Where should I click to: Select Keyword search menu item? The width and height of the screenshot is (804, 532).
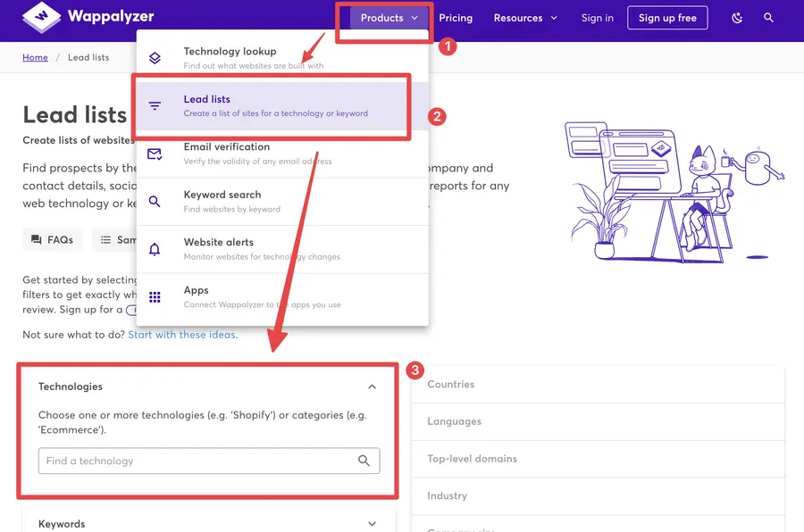coord(282,202)
